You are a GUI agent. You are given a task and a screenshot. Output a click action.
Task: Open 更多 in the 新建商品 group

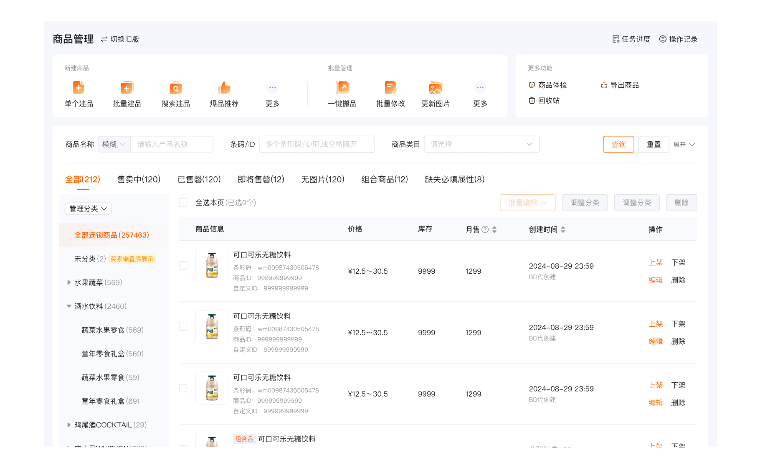[272, 88]
